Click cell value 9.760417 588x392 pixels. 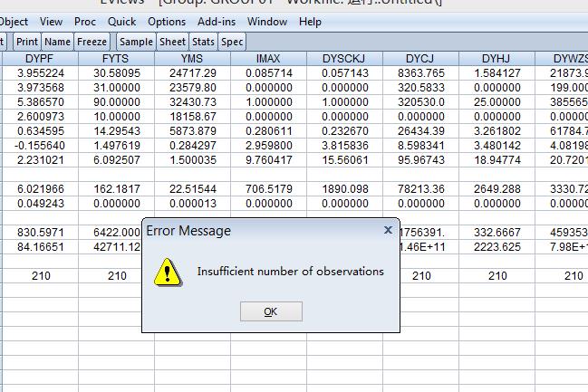tap(269, 160)
